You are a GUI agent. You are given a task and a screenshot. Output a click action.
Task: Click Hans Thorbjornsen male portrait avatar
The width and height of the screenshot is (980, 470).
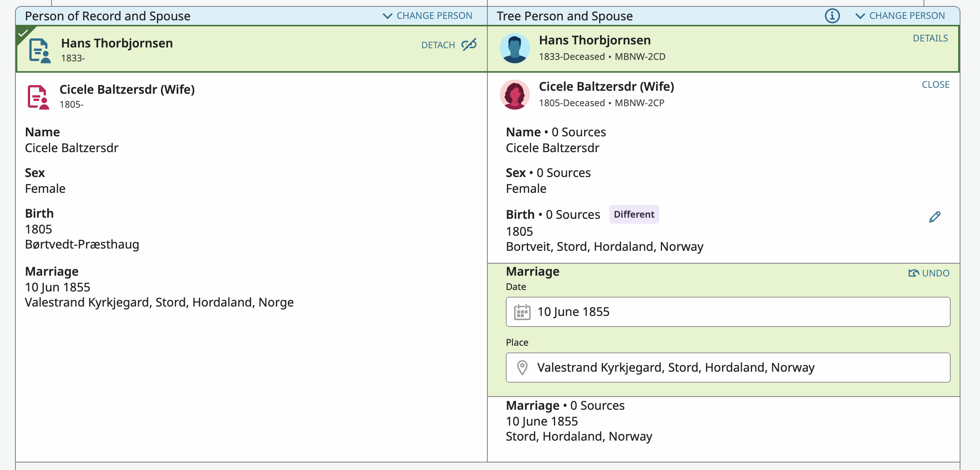(x=514, y=48)
